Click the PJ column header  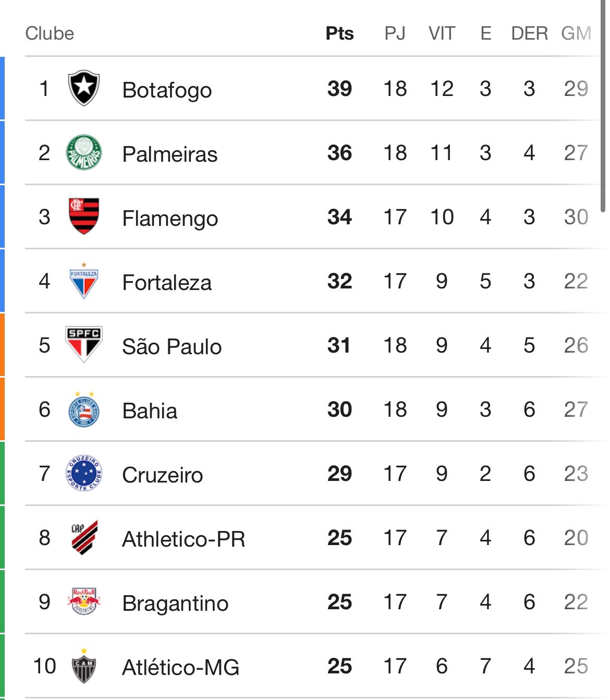[x=395, y=33]
